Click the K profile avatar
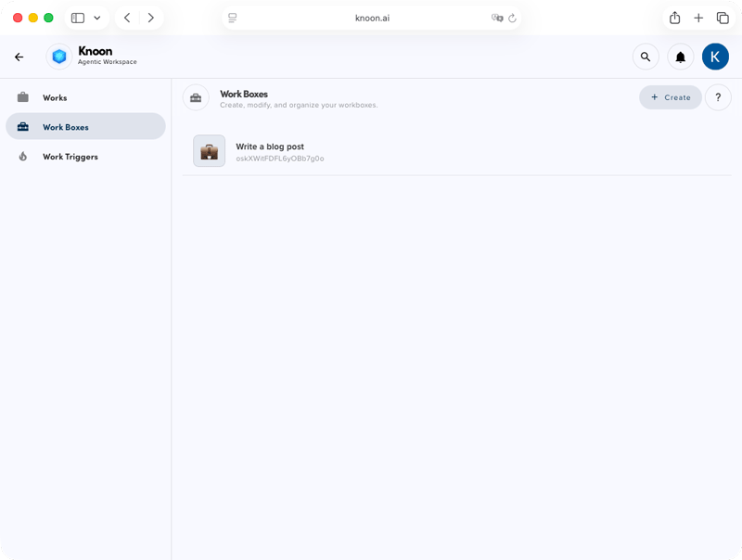 tap(715, 57)
